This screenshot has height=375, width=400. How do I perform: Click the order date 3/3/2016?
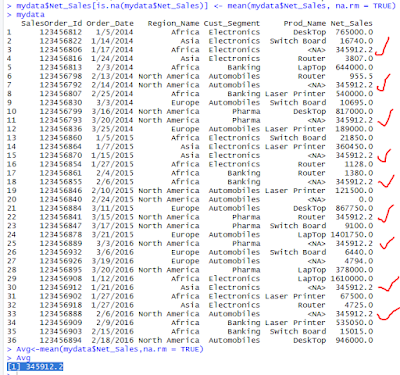115,243
